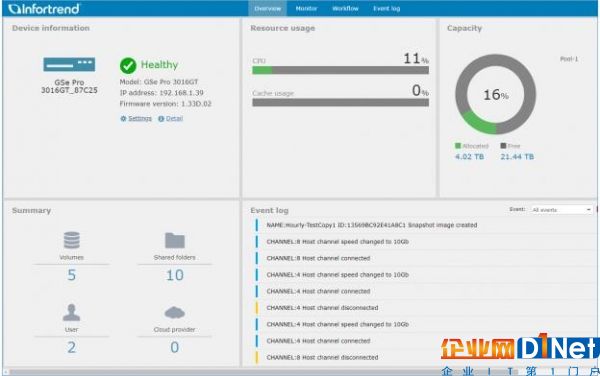Click the horizontal scrollbar at bottom
This screenshot has height=376, width=600.
pyautogui.click(x=301, y=372)
